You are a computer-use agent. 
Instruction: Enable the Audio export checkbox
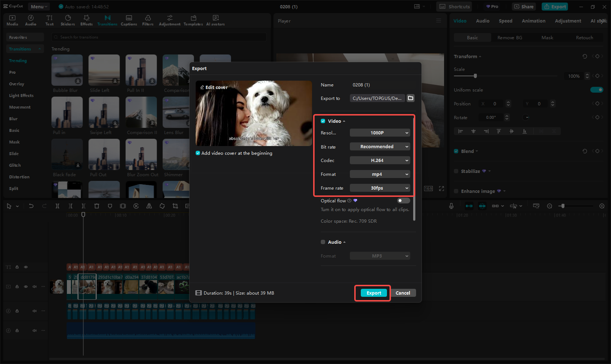[323, 242]
